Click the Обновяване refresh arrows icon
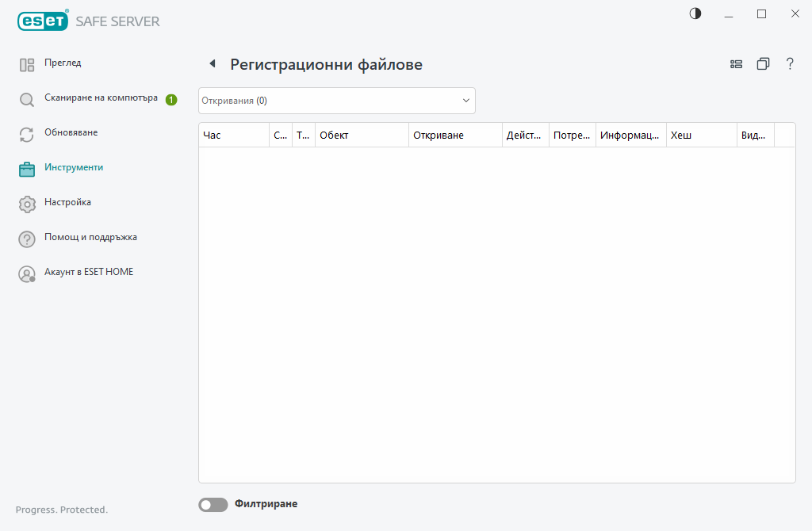 (x=27, y=135)
